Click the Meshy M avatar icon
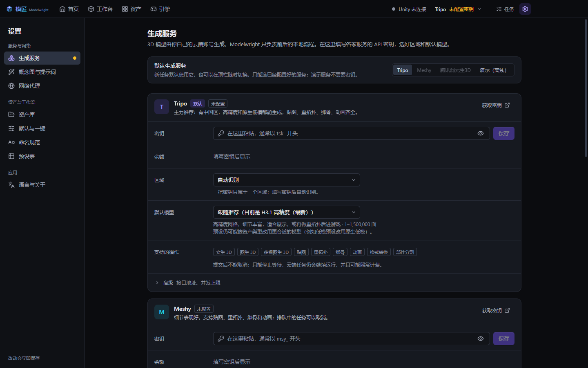Viewport: 588px width, 368px height. 162,312
